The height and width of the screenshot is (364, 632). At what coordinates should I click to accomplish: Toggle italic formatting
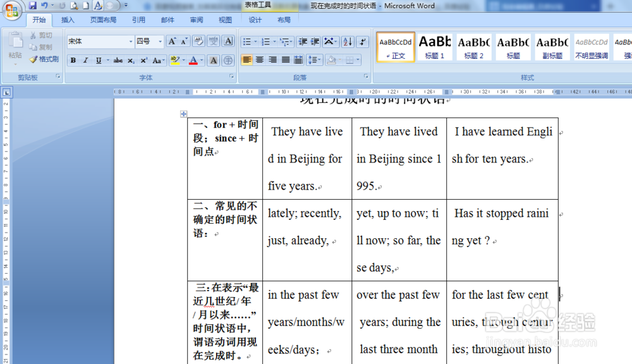coord(85,60)
